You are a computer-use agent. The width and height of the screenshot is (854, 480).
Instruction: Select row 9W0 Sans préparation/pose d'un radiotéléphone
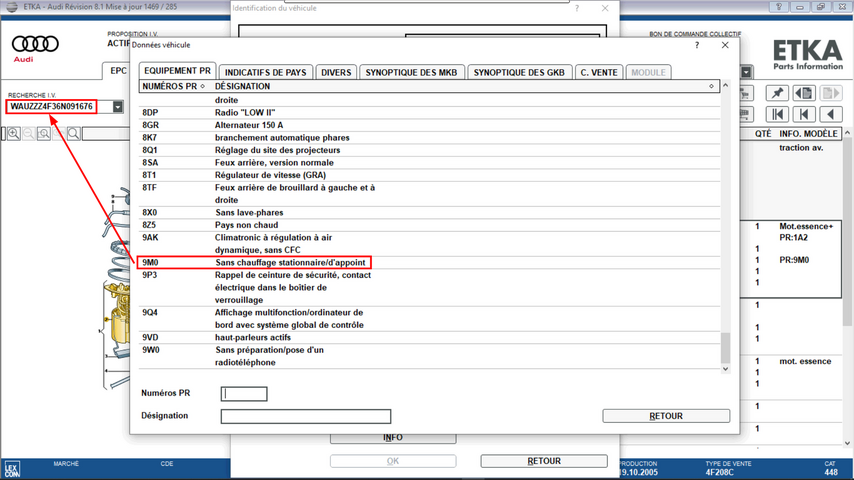click(x=429, y=356)
